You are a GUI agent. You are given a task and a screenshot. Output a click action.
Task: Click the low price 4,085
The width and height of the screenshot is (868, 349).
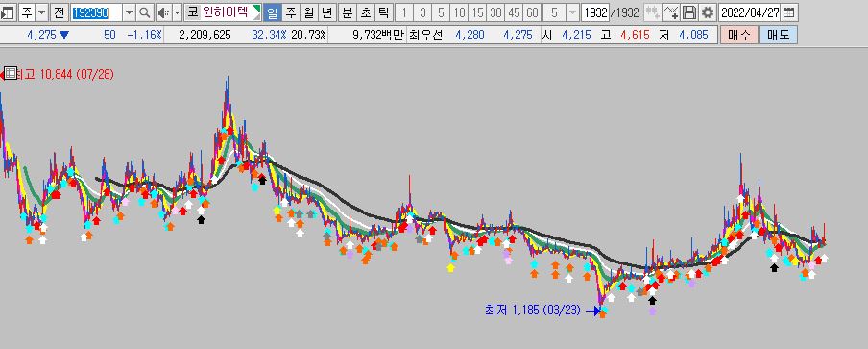(693, 36)
